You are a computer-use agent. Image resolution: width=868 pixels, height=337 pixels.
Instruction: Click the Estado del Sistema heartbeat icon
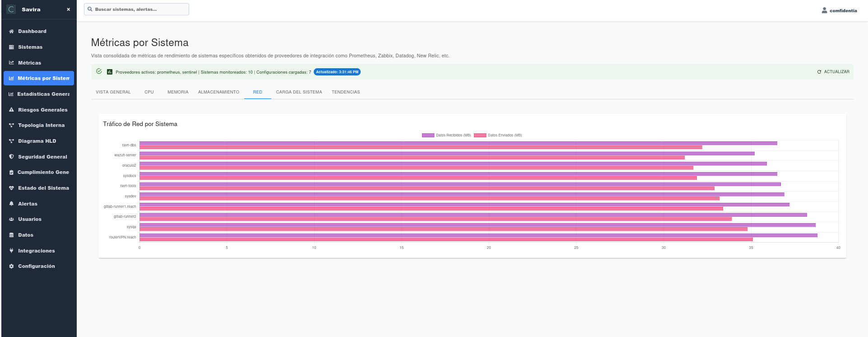click(11, 188)
